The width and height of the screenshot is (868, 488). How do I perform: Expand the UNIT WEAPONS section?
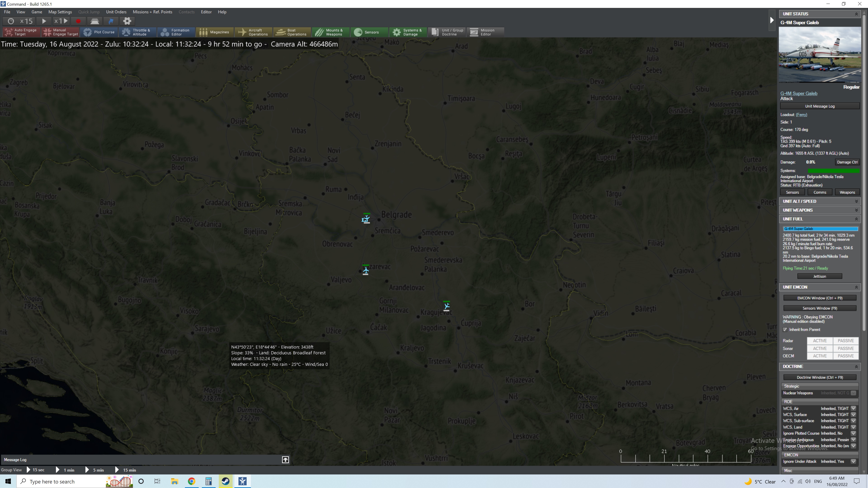click(856, 210)
